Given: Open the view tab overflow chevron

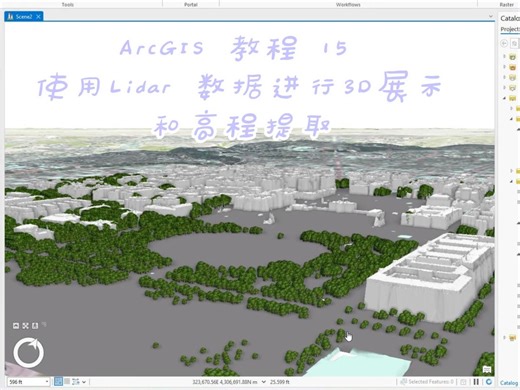Looking at the screenshot, I should click(490, 16).
